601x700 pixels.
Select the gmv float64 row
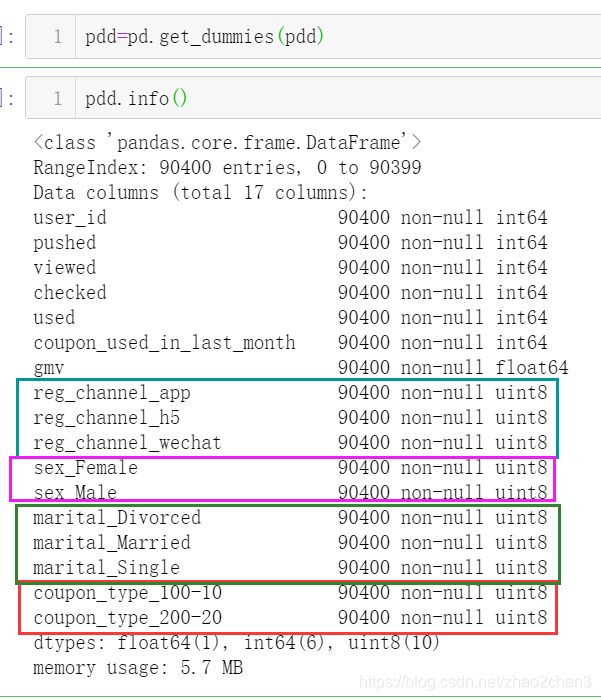(x=301, y=368)
